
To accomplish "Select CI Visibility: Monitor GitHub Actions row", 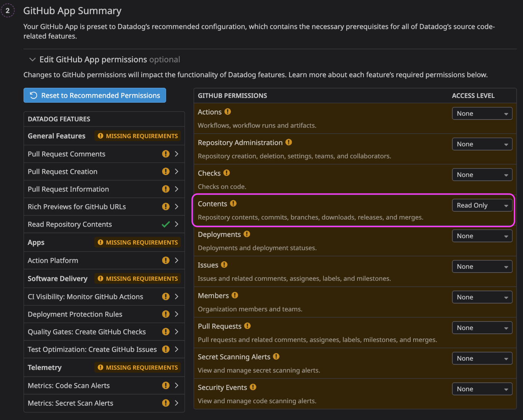I will [x=104, y=296].
